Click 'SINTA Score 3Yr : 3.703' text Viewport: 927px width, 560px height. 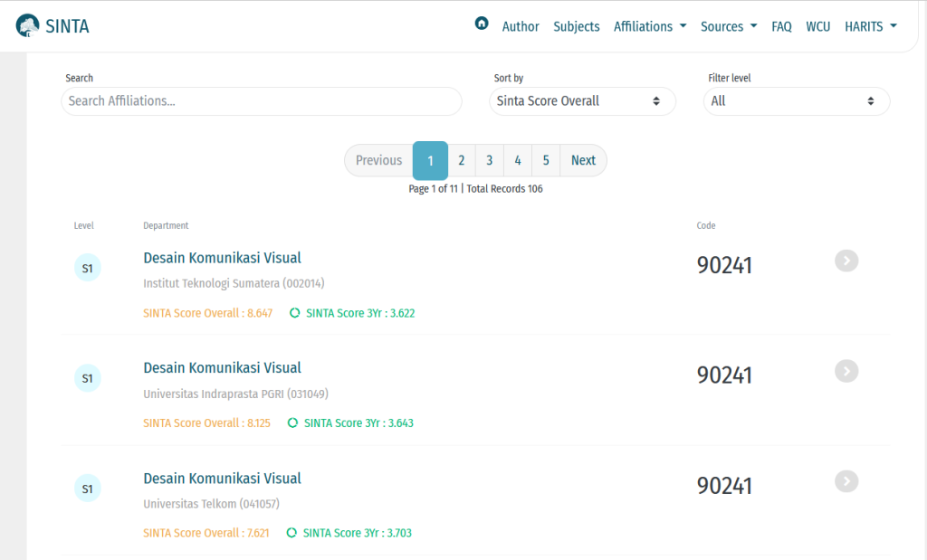coord(357,533)
